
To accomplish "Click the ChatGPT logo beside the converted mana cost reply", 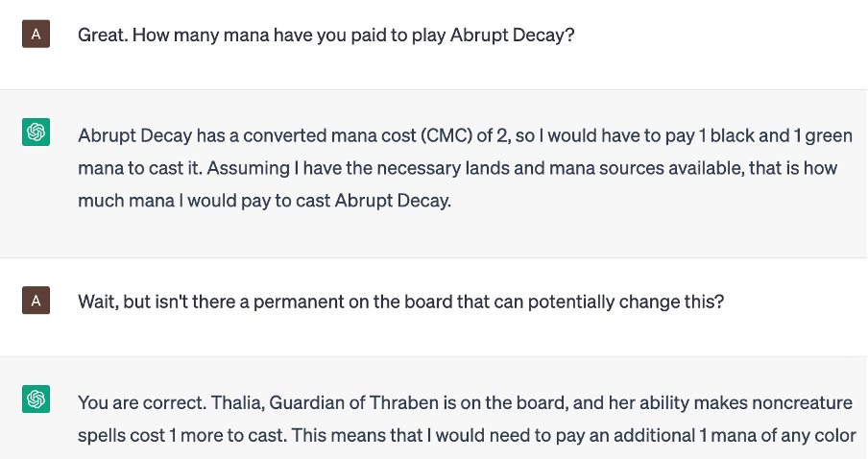I will tap(36, 133).
